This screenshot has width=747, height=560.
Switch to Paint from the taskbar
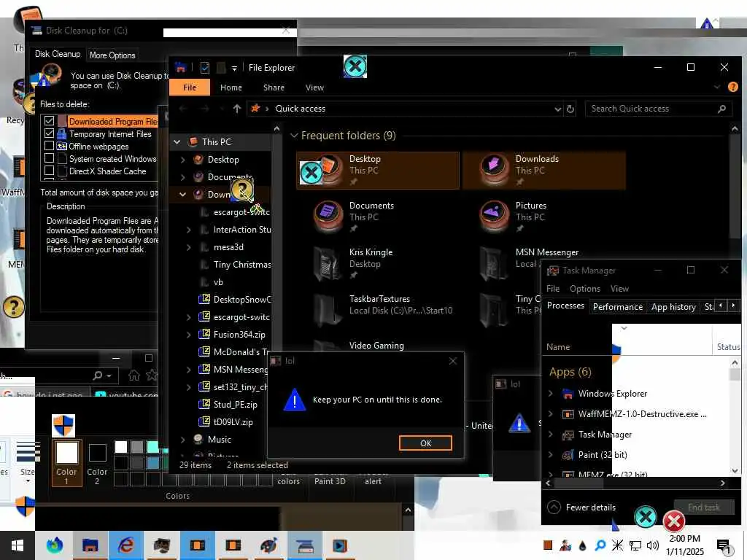268,545
